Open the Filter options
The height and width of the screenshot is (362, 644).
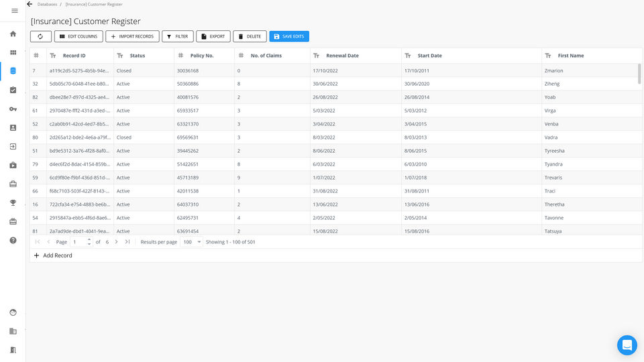pos(177,36)
